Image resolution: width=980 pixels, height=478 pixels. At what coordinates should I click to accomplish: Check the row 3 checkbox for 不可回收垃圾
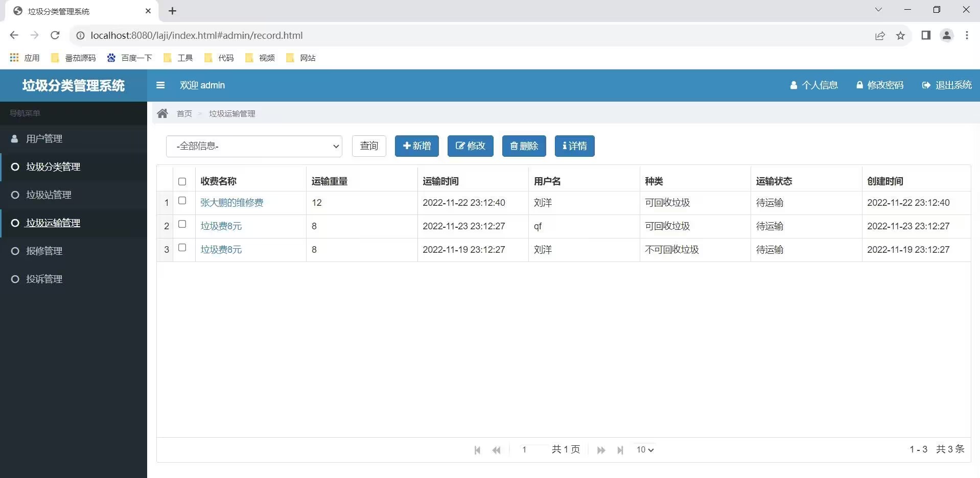click(182, 248)
